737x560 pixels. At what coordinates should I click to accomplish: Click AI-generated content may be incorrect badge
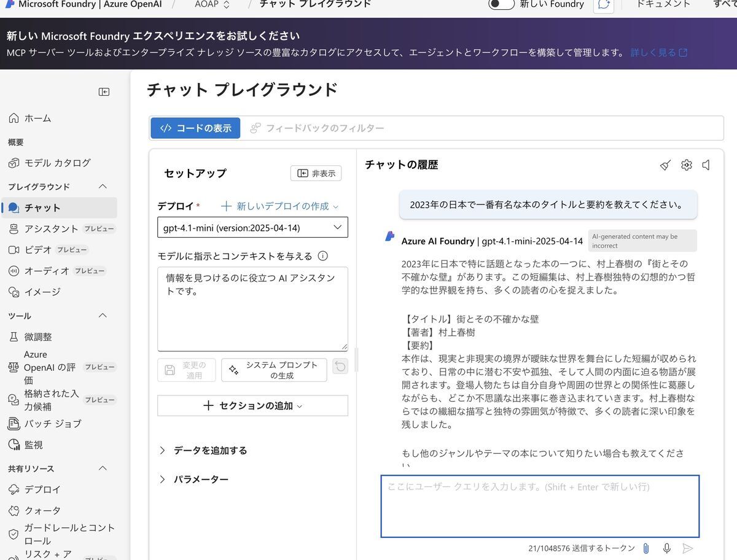(642, 241)
